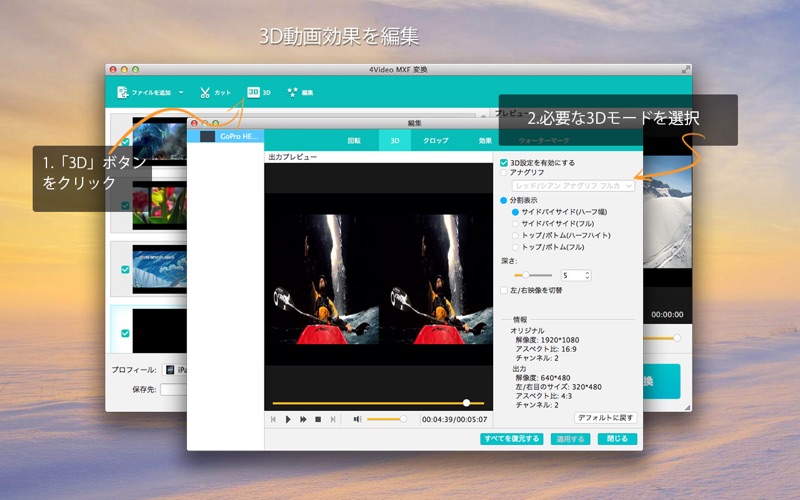Click the 解像度: 1920*1080 text
The height and width of the screenshot is (500, 800).
pyautogui.click(x=547, y=340)
